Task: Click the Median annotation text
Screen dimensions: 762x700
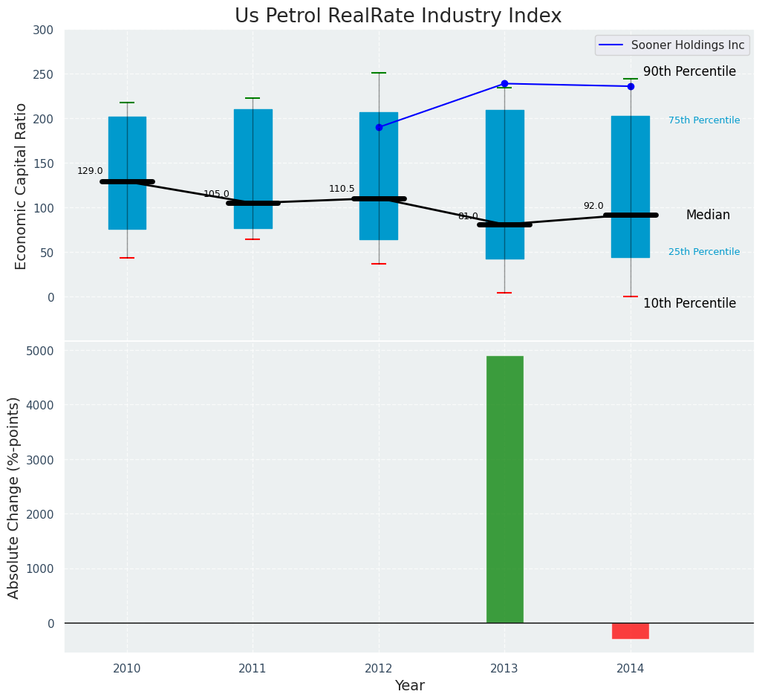Action: (x=708, y=215)
